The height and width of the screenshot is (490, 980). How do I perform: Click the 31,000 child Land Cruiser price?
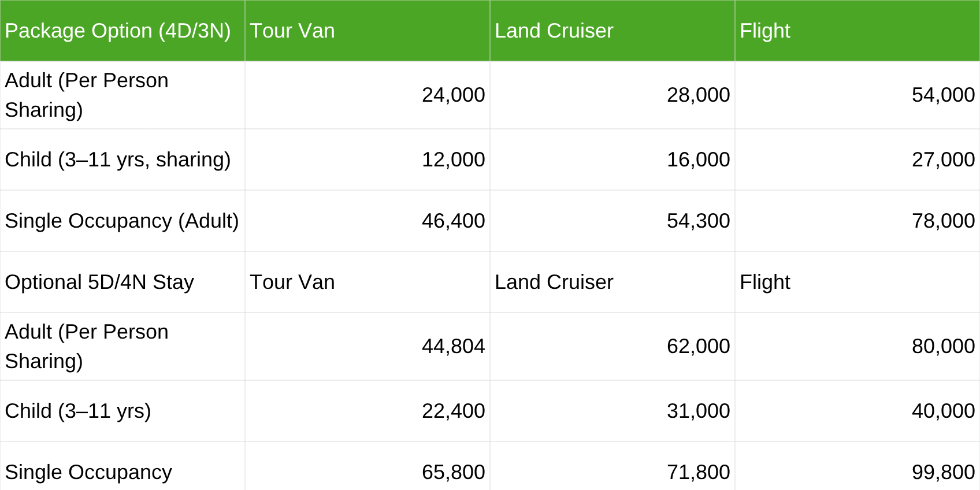(x=698, y=411)
